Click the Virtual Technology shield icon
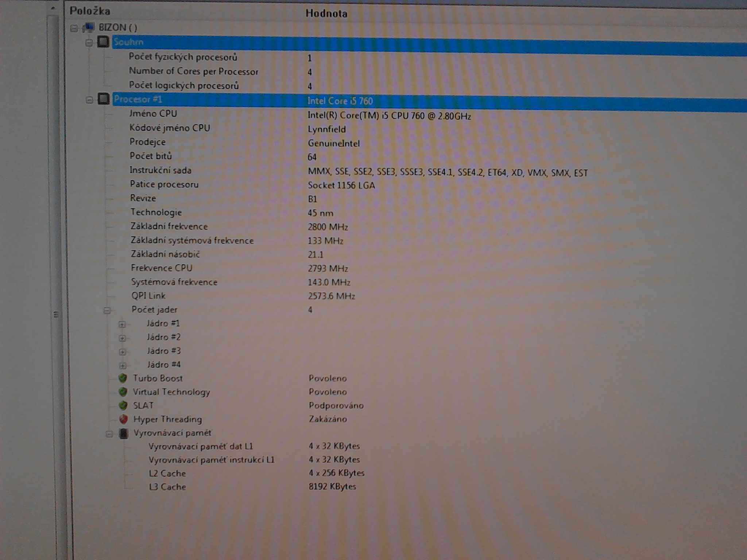This screenshot has height=560, width=747. tap(123, 392)
